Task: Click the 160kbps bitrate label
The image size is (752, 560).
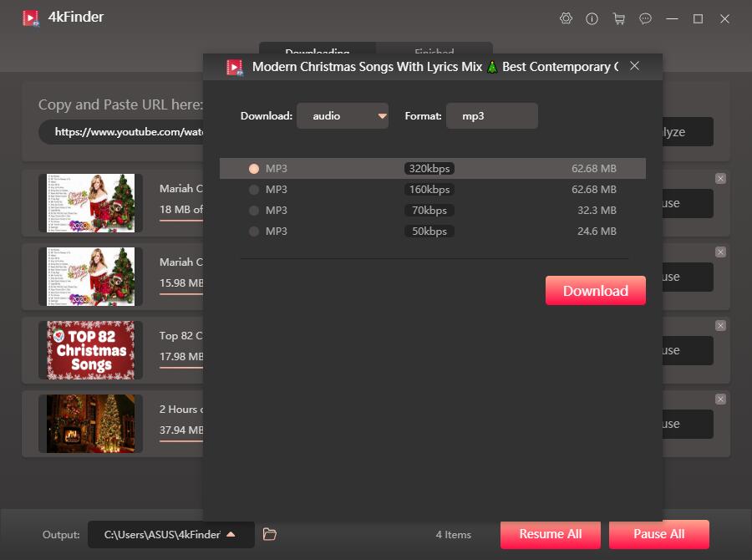Action: (429, 190)
